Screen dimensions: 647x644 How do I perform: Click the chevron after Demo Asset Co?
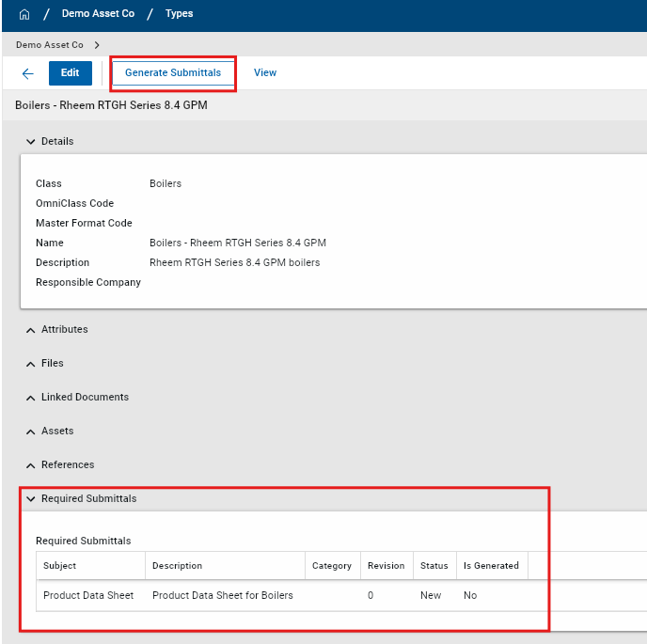pyautogui.click(x=97, y=45)
